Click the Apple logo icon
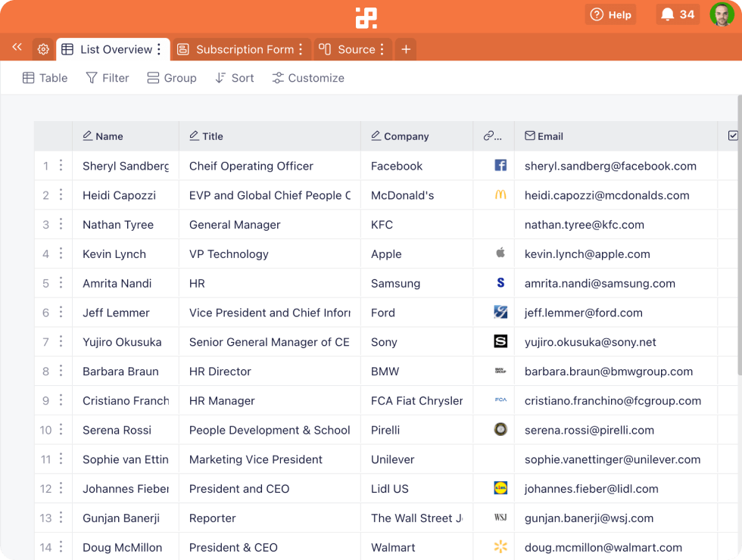 (x=500, y=253)
